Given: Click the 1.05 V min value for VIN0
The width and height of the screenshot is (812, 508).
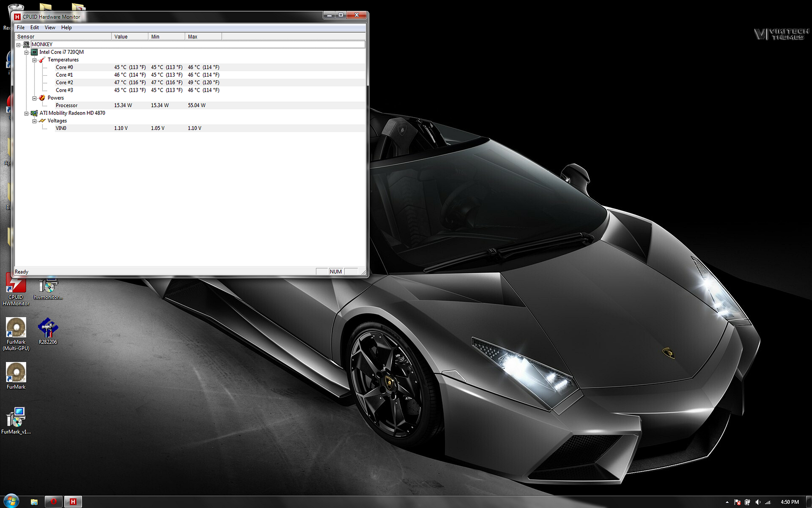Looking at the screenshot, I should 157,128.
